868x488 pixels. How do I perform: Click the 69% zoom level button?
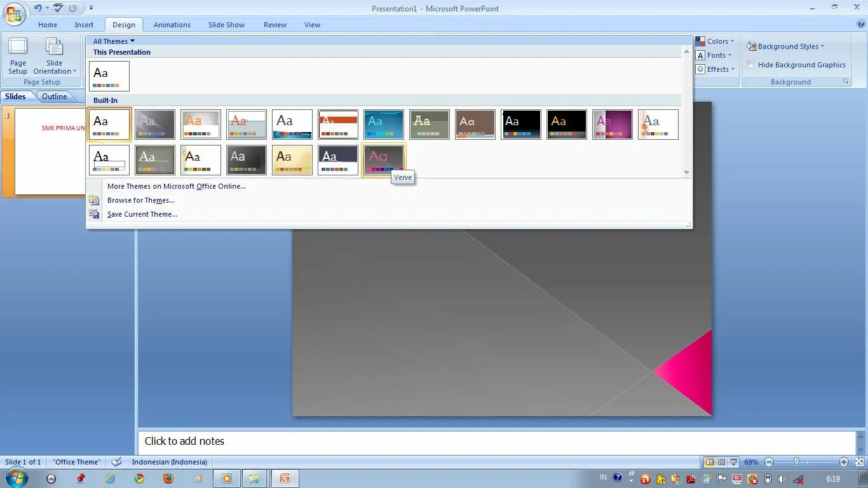pos(751,462)
